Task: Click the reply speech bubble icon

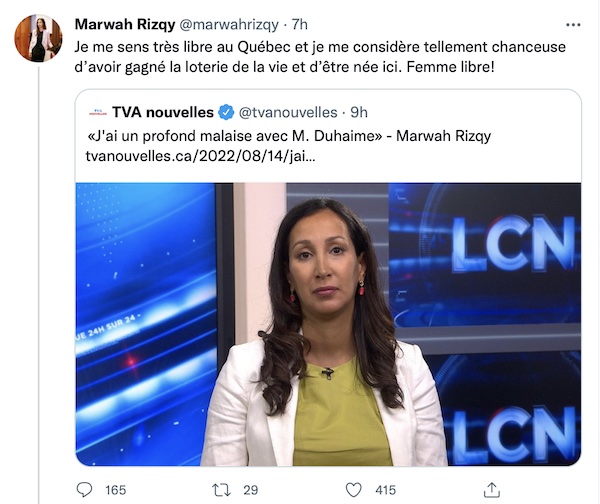Action: (84, 489)
